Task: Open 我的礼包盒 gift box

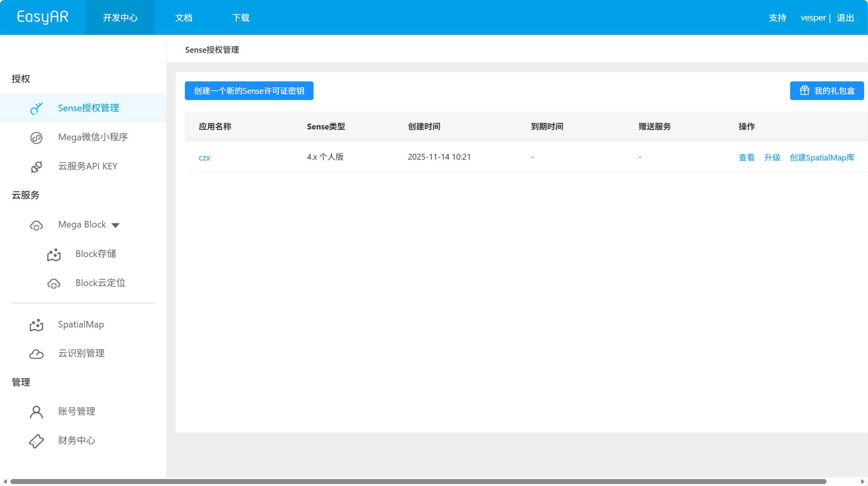Action: point(827,91)
